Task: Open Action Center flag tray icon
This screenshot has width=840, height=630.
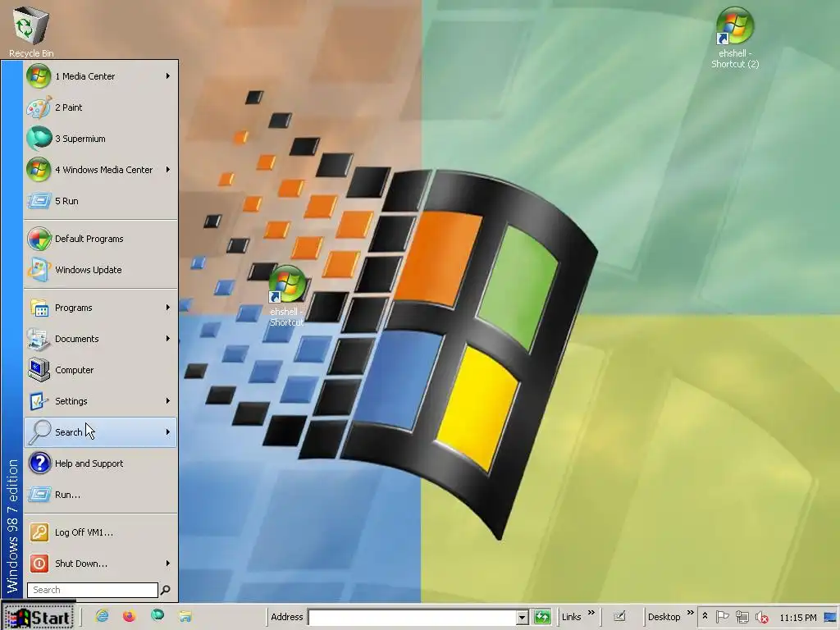Action: pos(722,617)
